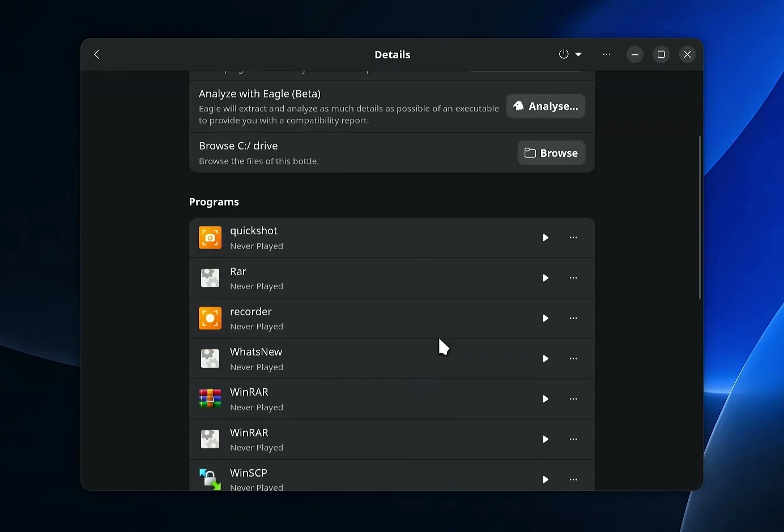Click the WhatsNew program icon

click(x=210, y=359)
